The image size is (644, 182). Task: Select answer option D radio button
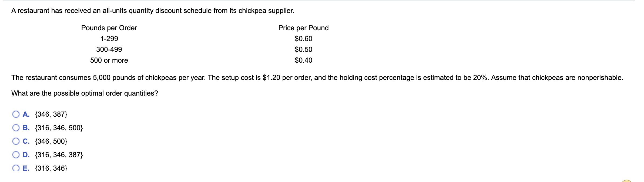(16, 155)
